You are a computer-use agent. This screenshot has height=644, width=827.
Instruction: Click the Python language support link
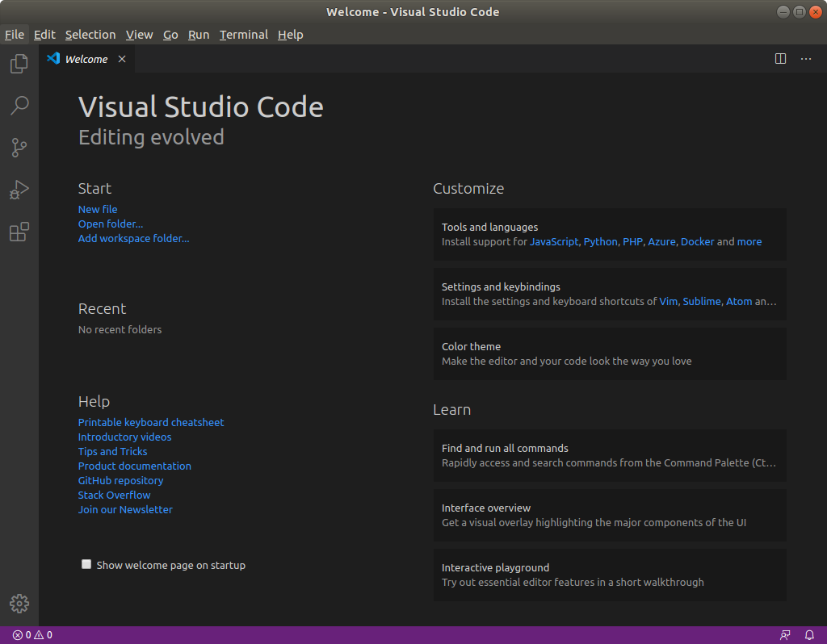coord(600,241)
